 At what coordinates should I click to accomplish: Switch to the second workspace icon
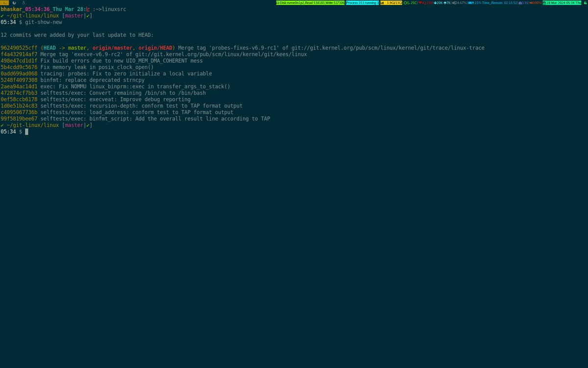14,3
